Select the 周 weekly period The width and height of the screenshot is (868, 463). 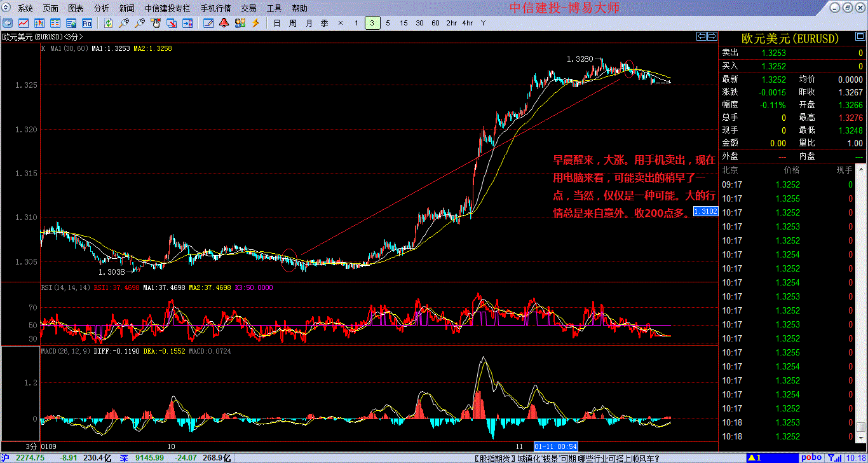coord(292,23)
